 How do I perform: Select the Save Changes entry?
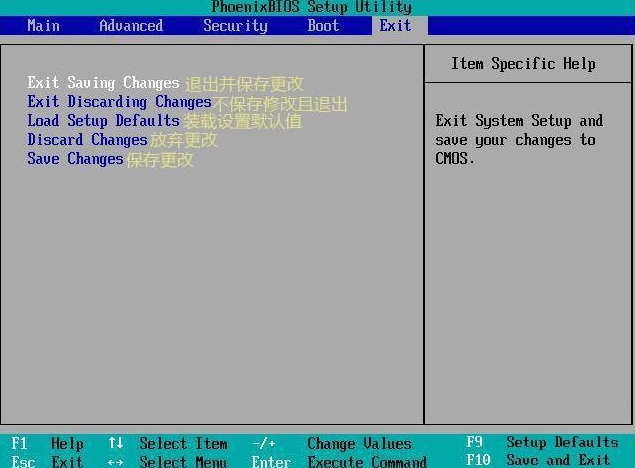(x=75, y=159)
